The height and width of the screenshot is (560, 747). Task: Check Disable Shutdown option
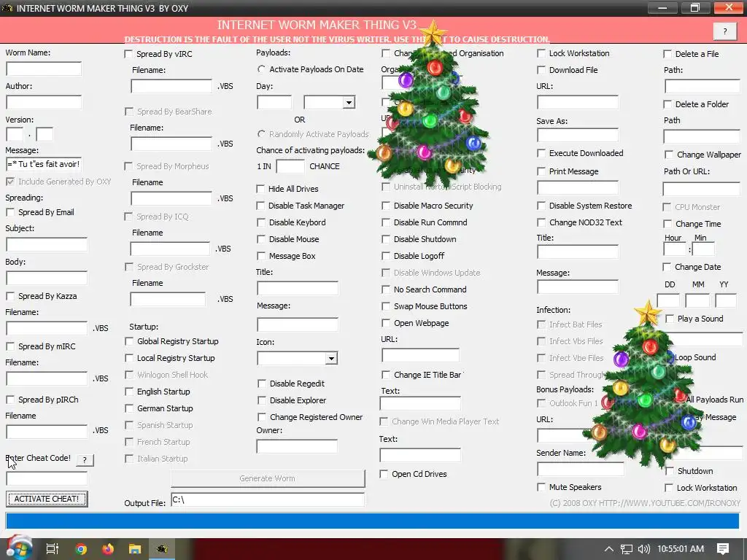pyautogui.click(x=386, y=239)
